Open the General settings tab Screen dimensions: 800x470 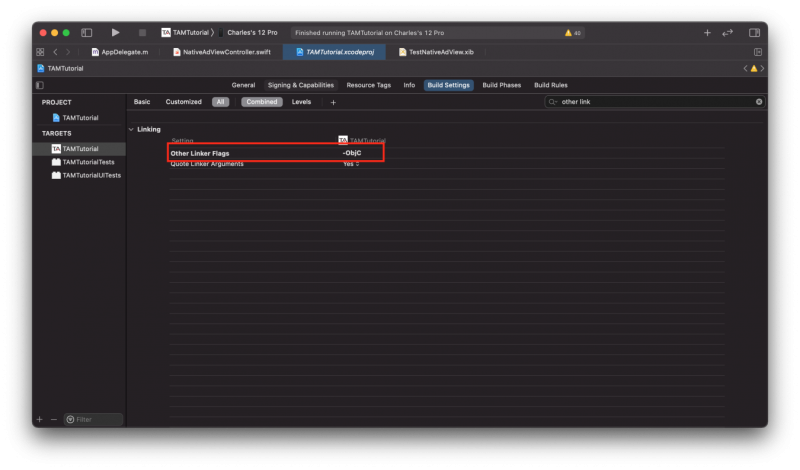243,85
